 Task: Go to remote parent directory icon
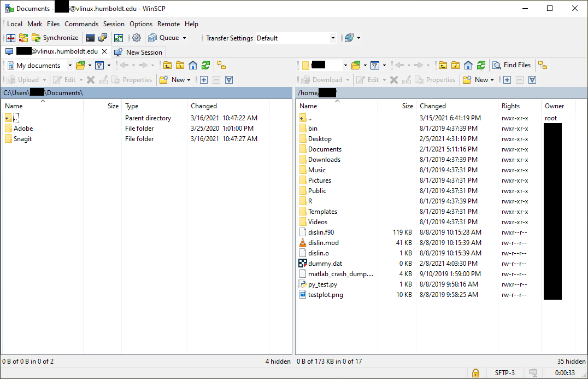(x=443, y=65)
